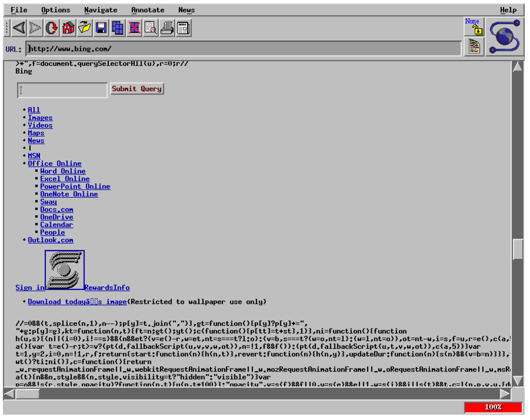Follow the All link

[x=34, y=110]
